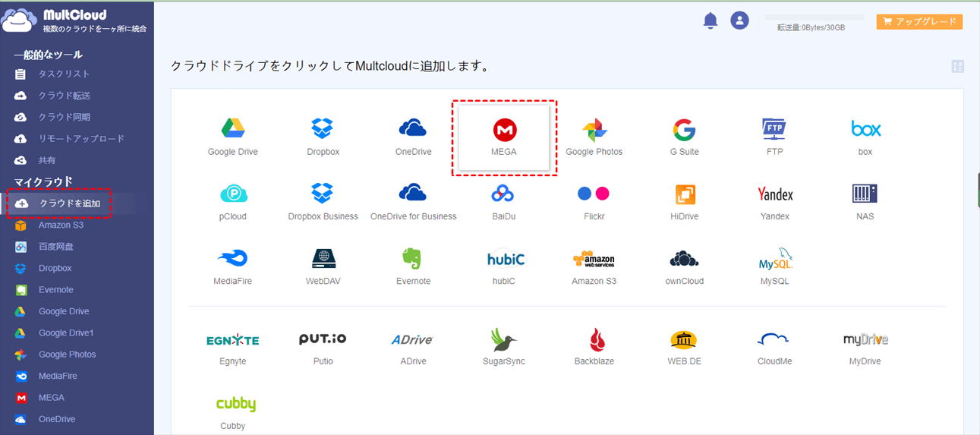Click the アップグレード upgrade button

(919, 22)
